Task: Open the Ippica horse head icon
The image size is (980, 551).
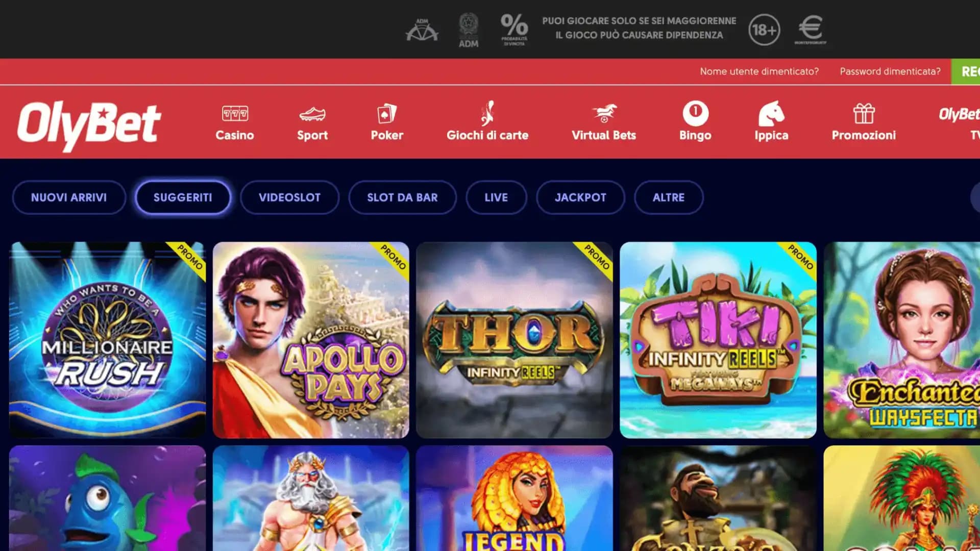Action: pos(771,113)
